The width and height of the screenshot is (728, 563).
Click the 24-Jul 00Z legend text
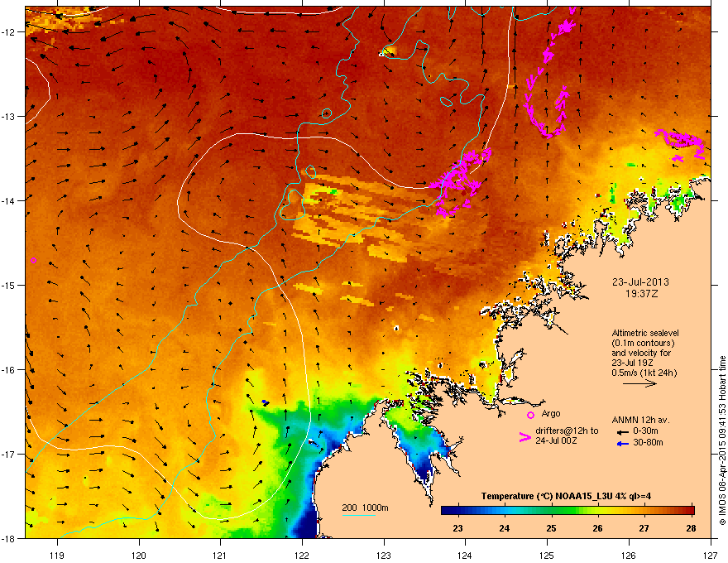coord(556,440)
